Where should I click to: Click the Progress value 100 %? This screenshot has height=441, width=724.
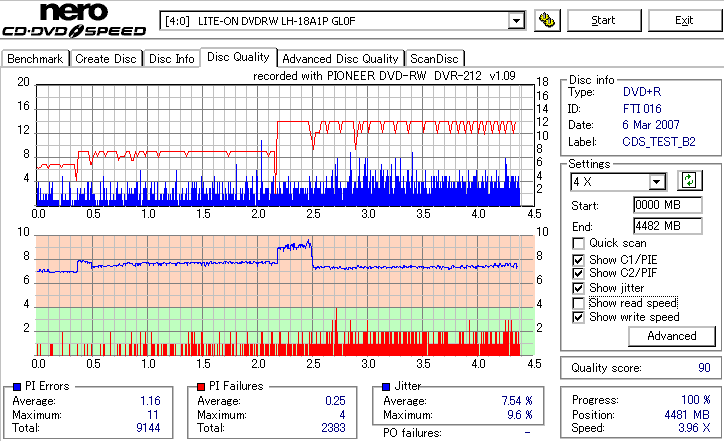click(696, 400)
